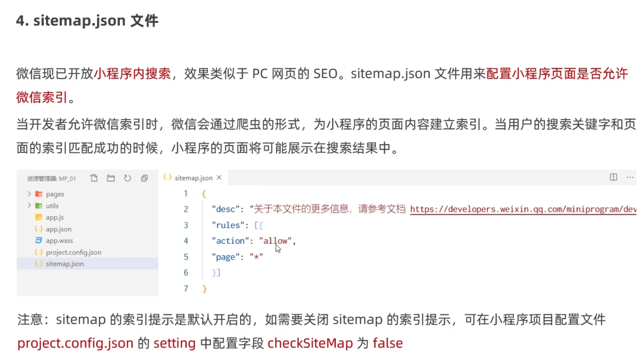This screenshot has width=644, height=360.
Task: Select sitemap.json in the file tree
Action: tap(87, 264)
